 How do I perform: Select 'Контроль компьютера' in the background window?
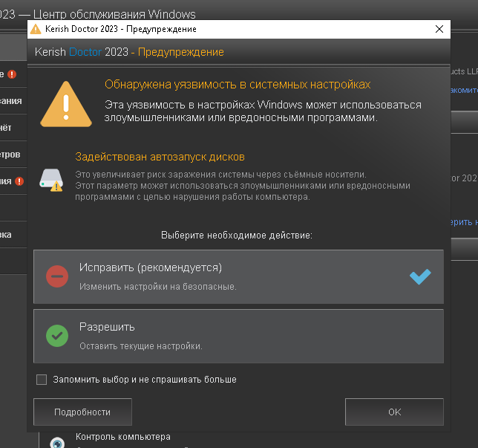123,437
